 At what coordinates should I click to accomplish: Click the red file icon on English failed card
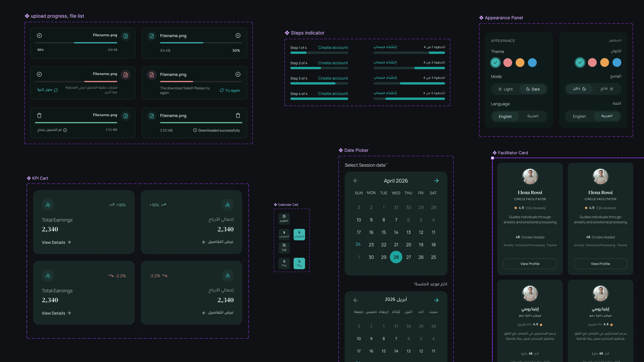[x=152, y=75]
